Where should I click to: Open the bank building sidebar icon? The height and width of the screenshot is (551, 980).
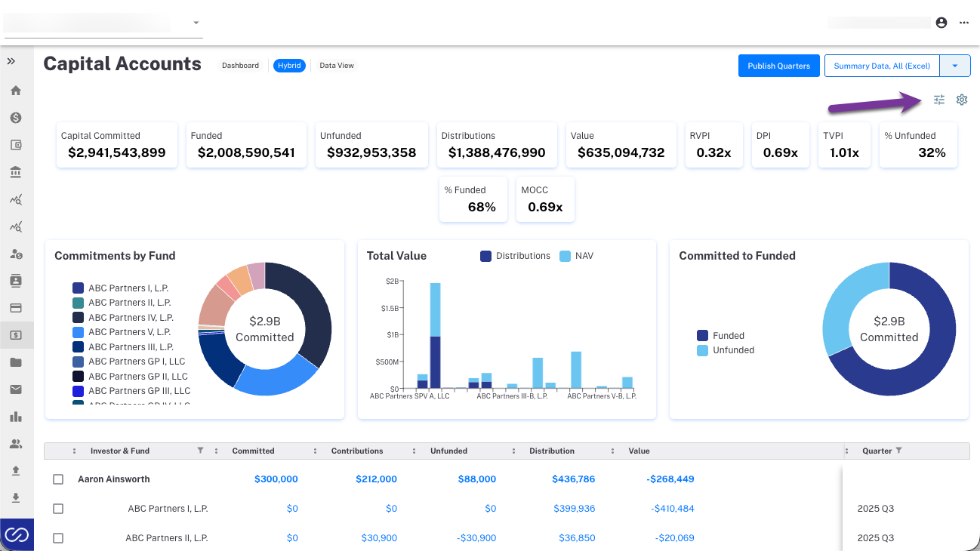pos(16,172)
